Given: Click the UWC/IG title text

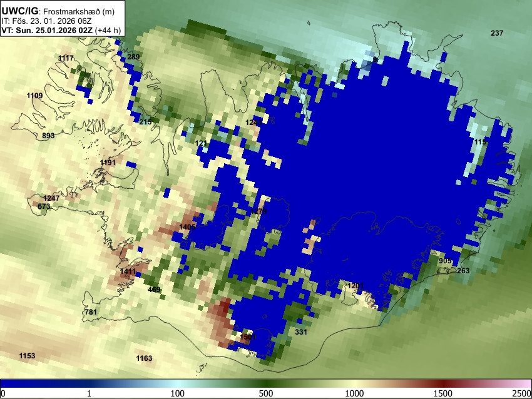Looking at the screenshot, I should 19,11.
